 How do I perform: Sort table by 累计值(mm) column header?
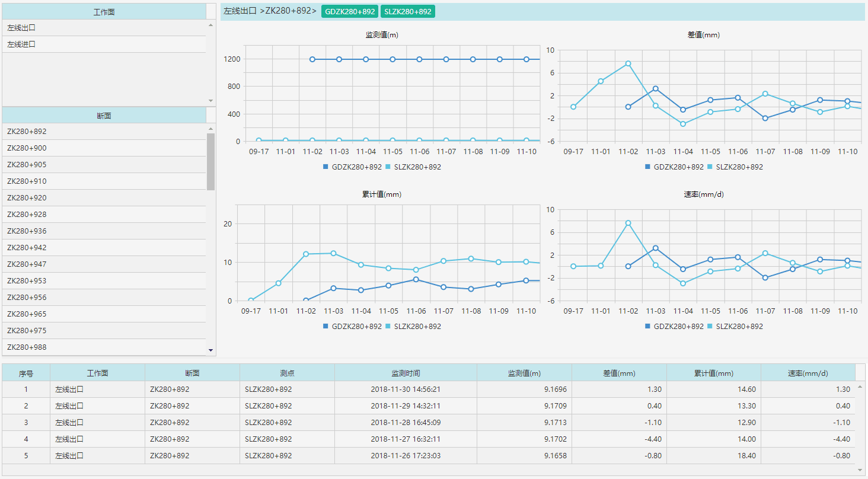[x=714, y=373]
